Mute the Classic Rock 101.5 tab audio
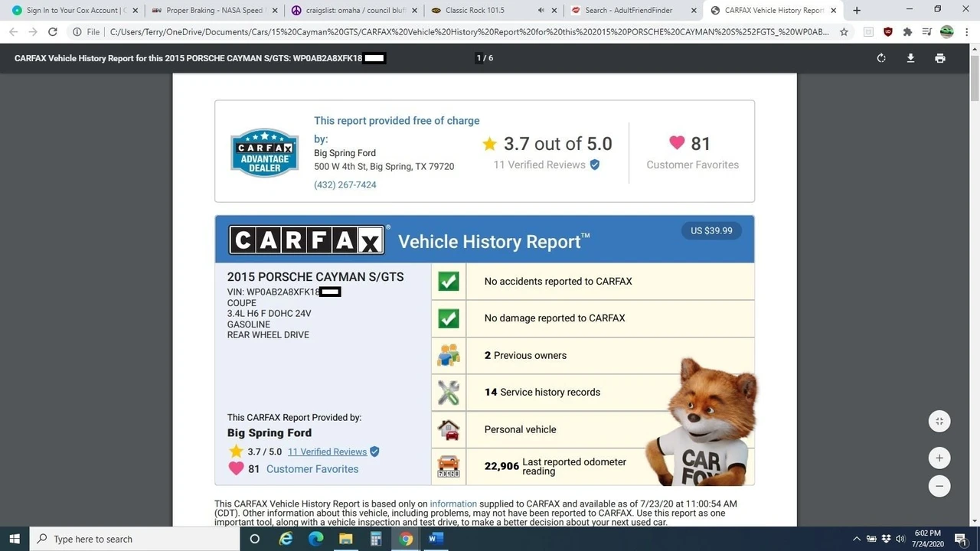 [x=541, y=11]
